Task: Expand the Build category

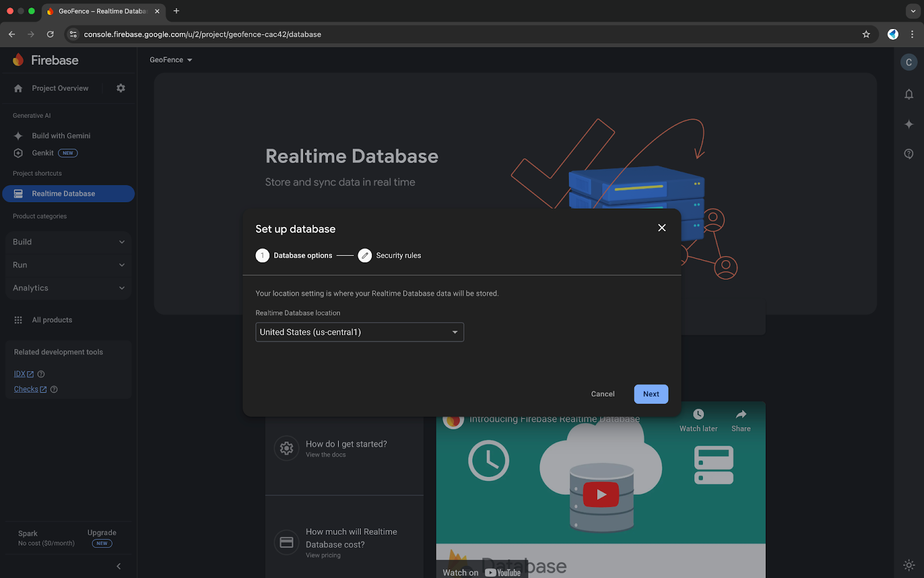Action: (68, 242)
